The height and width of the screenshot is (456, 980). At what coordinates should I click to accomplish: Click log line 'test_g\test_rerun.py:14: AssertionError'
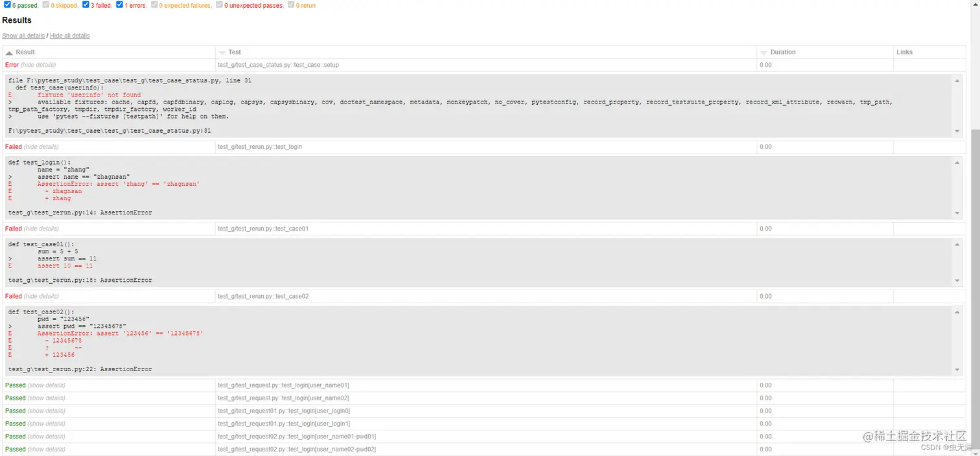tap(80, 212)
